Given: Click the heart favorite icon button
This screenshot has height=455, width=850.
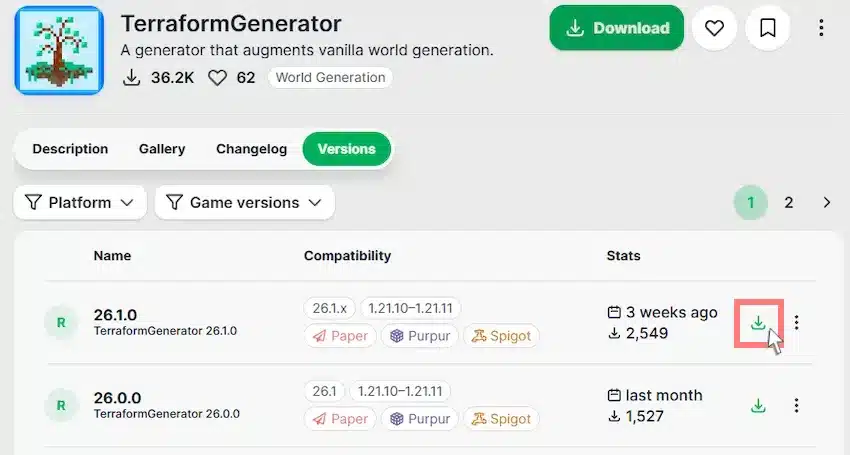Looking at the screenshot, I should [714, 28].
